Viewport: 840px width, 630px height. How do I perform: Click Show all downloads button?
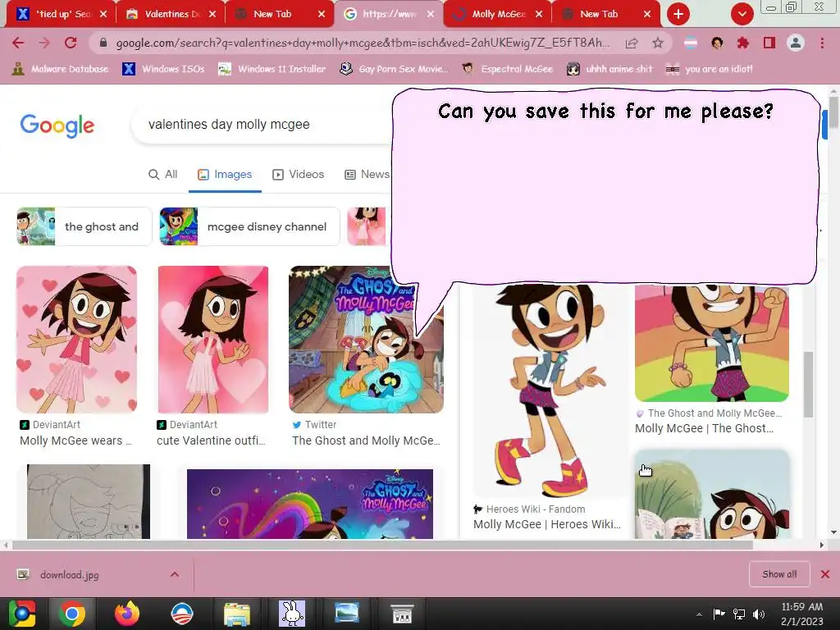pos(779,574)
